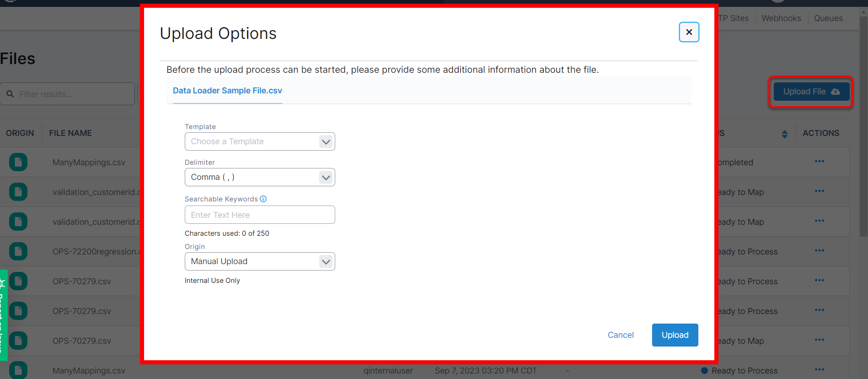Expand the Delimiter dropdown showing Comma
The height and width of the screenshot is (379, 868).
tap(260, 177)
